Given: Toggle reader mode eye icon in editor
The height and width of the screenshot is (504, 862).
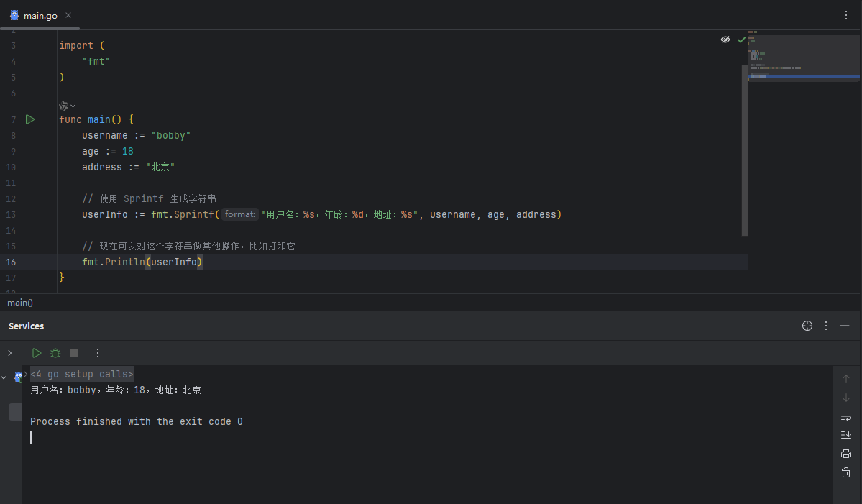Looking at the screenshot, I should [x=725, y=40].
